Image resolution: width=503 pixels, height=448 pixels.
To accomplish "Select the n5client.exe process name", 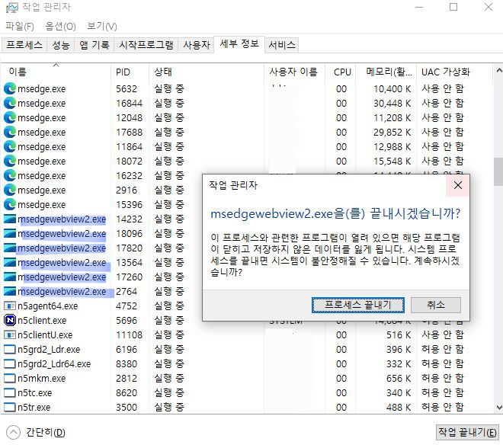I will (42, 320).
